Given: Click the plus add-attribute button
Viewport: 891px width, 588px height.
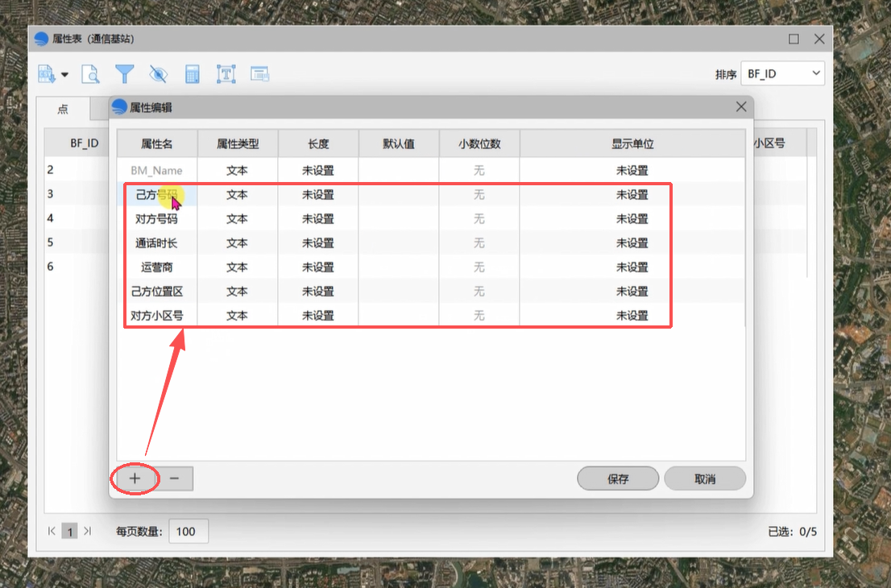Looking at the screenshot, I should tap(135, 478).
